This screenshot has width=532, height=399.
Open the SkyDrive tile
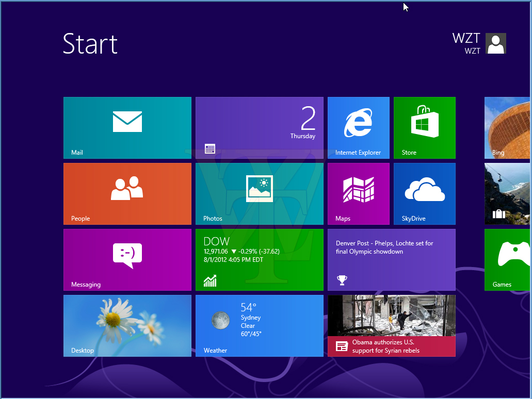pyautogui.click(x=424, y=193)
